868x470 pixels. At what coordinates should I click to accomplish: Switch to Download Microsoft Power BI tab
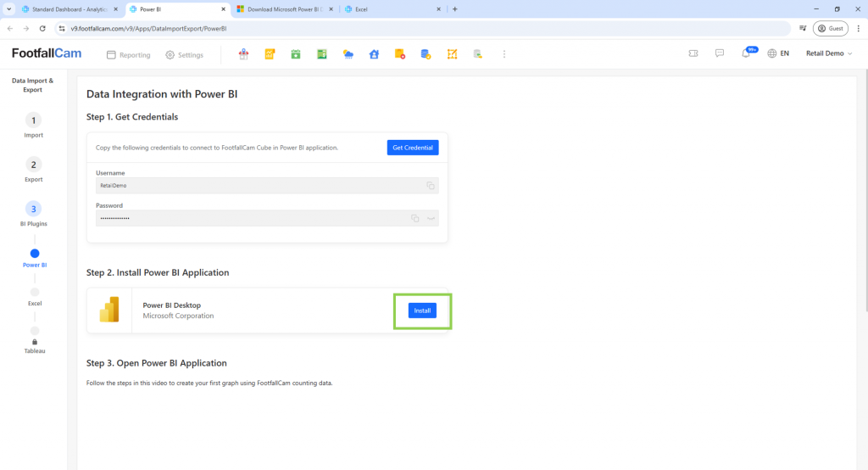[285, 9]
